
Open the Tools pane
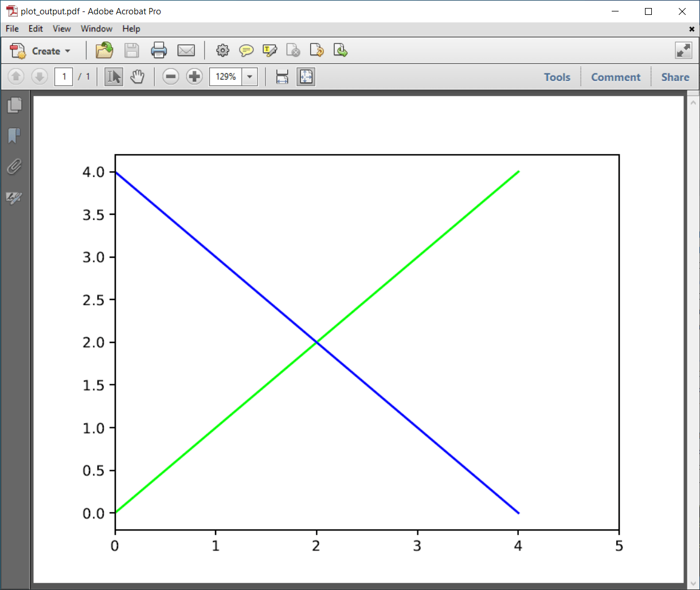pyautogui.click(x=557, y=76)
